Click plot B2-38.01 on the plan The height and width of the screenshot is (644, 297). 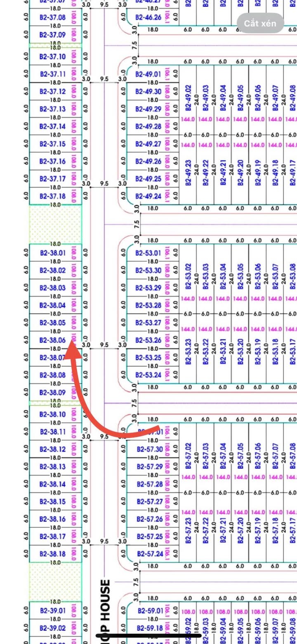coord(52,253)
